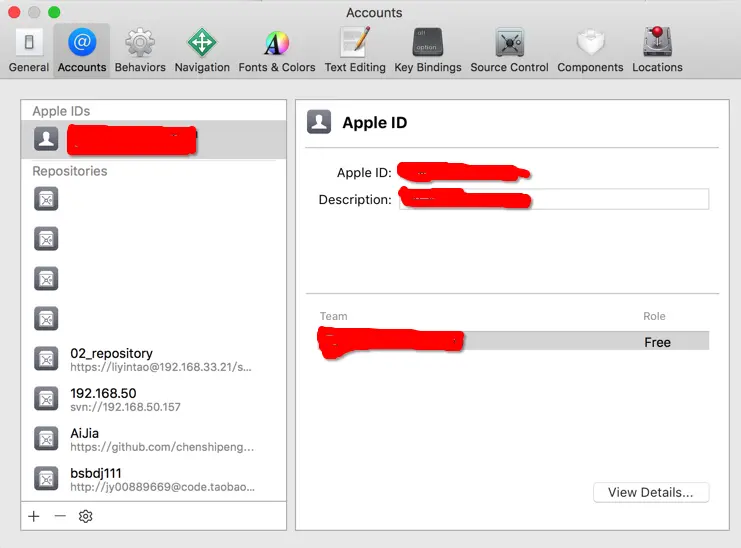Open Locations preferences pane
This screenshot has height=548, width=741.
click(x=657, y=51)
